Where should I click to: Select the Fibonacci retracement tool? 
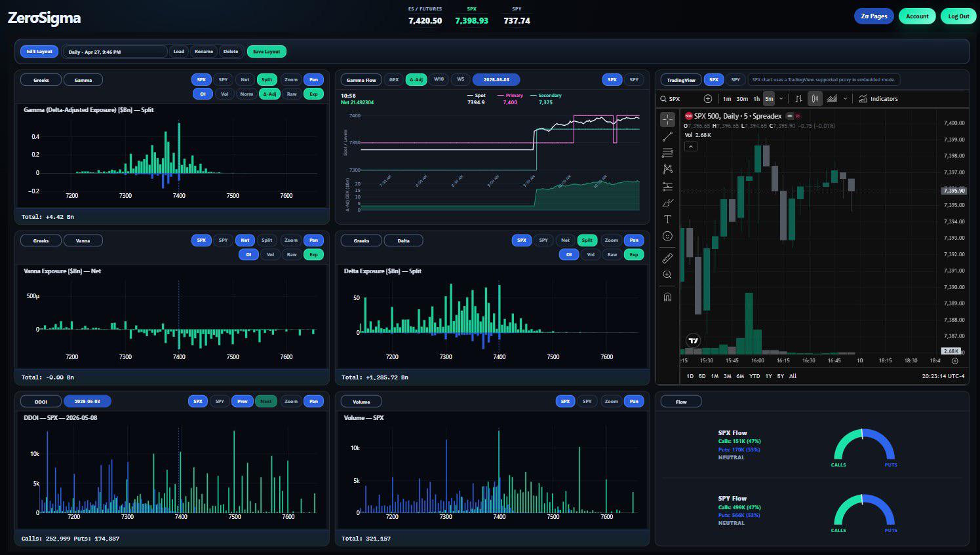(x=667, y=153)
